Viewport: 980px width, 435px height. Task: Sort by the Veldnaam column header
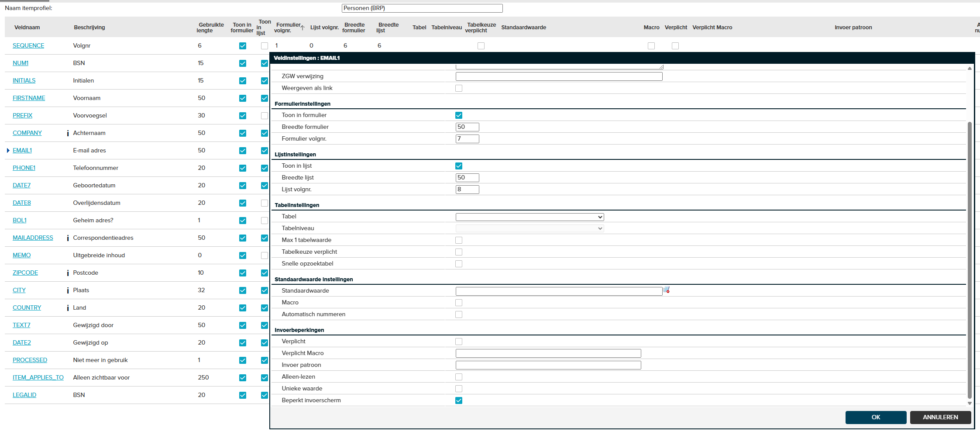[27, 28]
